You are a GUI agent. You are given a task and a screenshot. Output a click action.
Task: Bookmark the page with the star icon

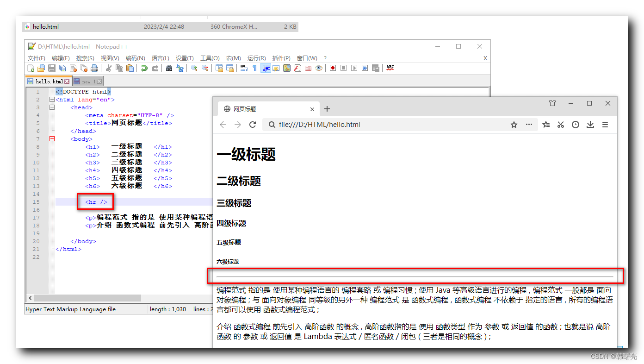514,125
